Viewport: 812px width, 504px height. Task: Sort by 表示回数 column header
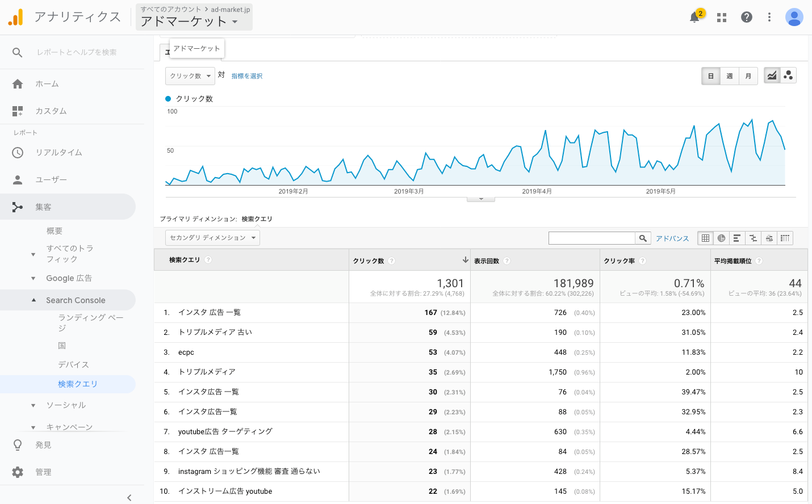tap(487, 261)
